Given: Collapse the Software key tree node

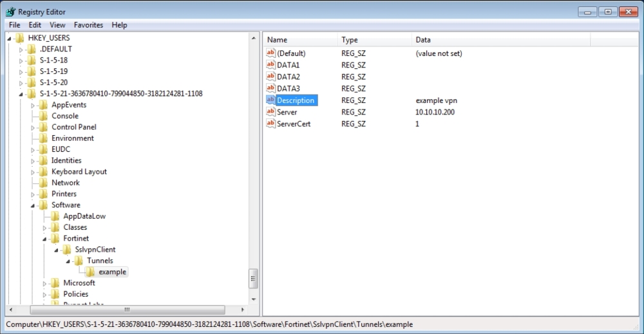Looking at the screenshot, I should point(33,205).
